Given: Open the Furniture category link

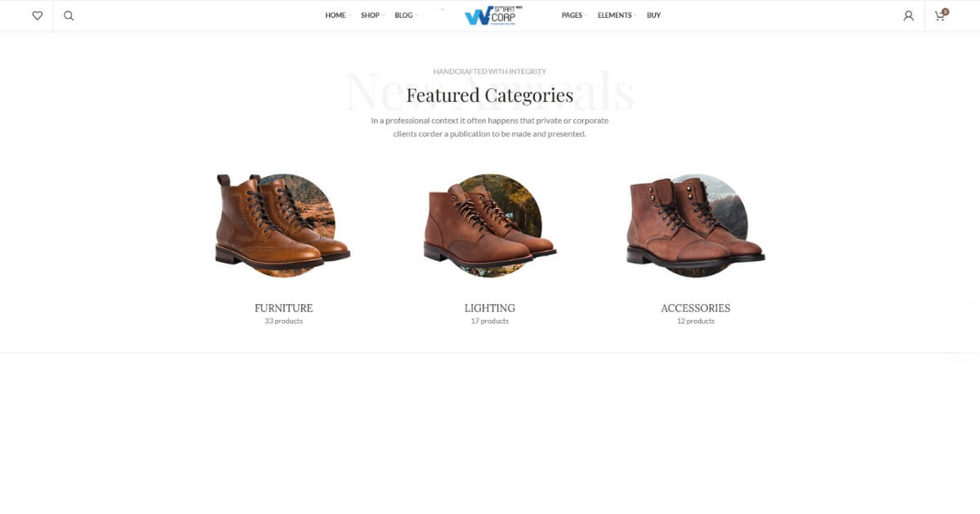Looking at the screenshot, I should [283, 308].
